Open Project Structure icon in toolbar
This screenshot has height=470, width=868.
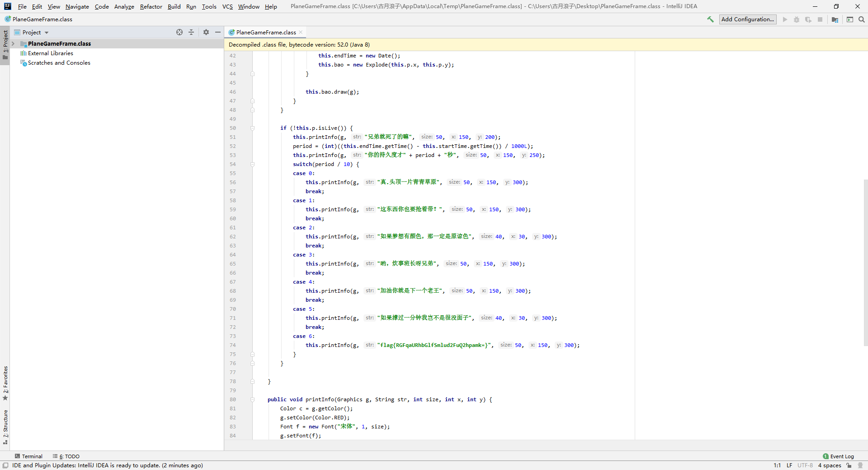[x=835, y=19]
